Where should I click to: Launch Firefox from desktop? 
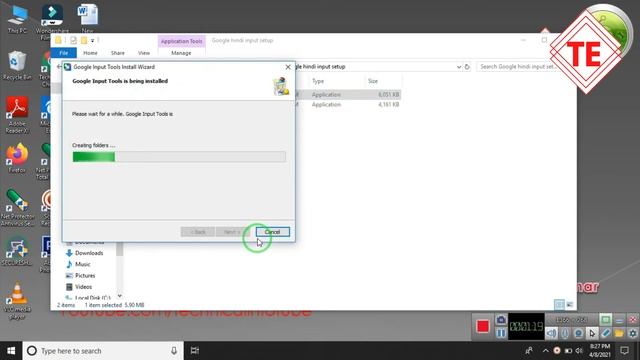(x=17, y=158)
